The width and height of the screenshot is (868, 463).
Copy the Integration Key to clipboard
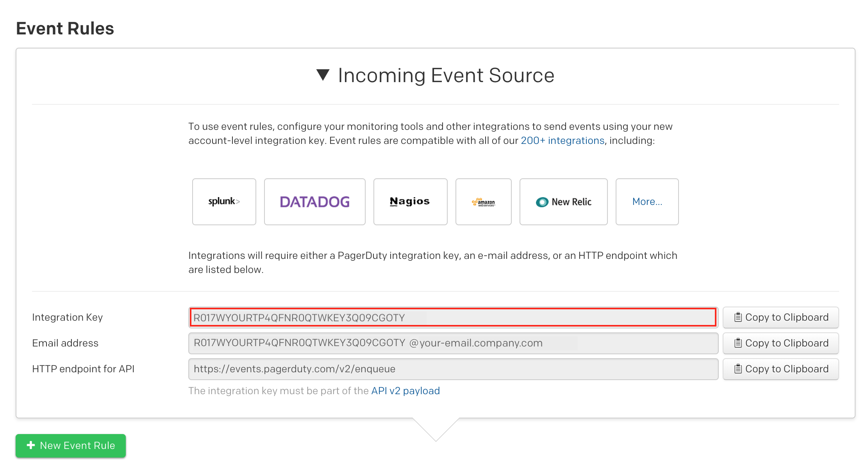pos(780,317)
